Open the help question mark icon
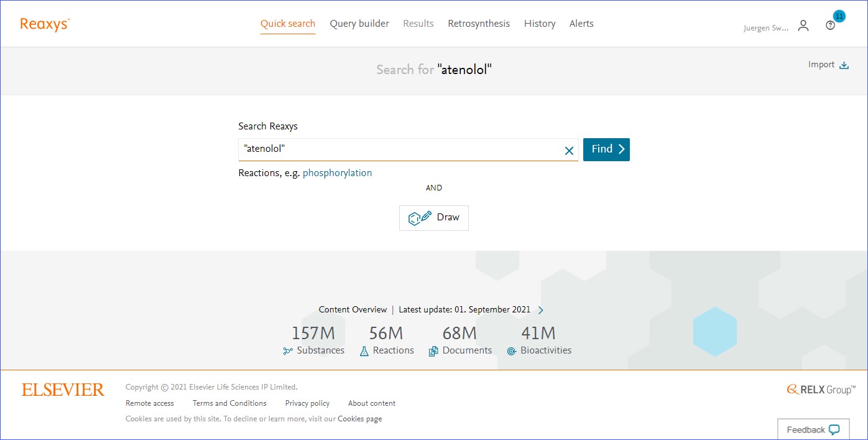This screenshot has width=868, height=440. (830, 26)
